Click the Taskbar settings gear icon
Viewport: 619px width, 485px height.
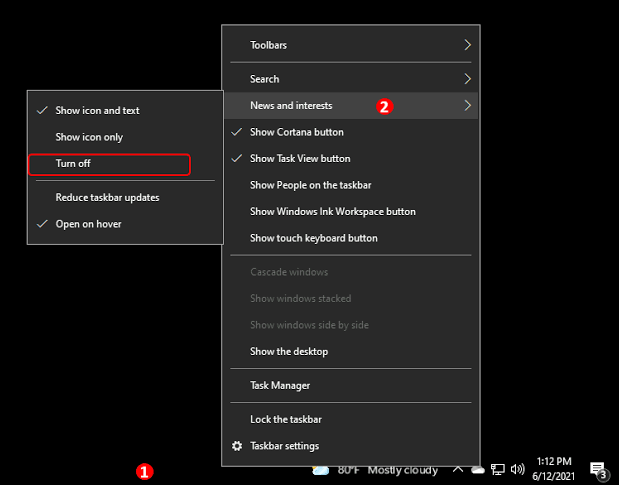pyautogui.click(x=237, y=446)
